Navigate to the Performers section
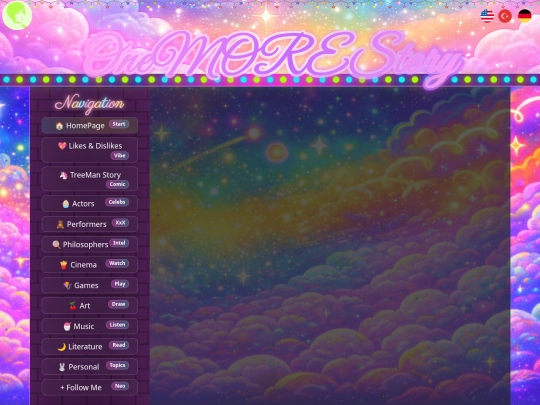This screenshot has width=540, height=405. click(x=90, y=224)
